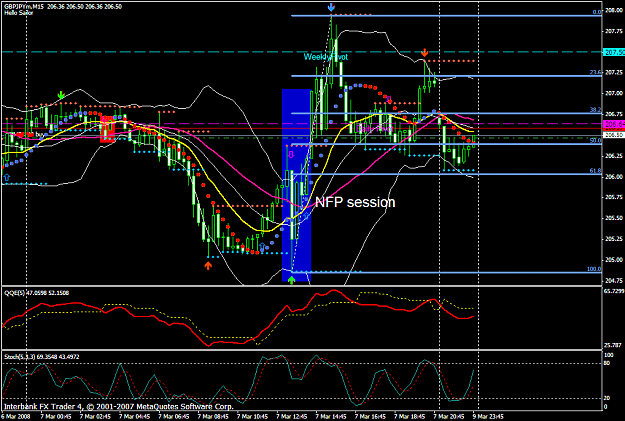Viewport: 625px width, 421px height.
Task: Click the 'Weekly Pivot' cyan label
Action: (x=326, y=57)
